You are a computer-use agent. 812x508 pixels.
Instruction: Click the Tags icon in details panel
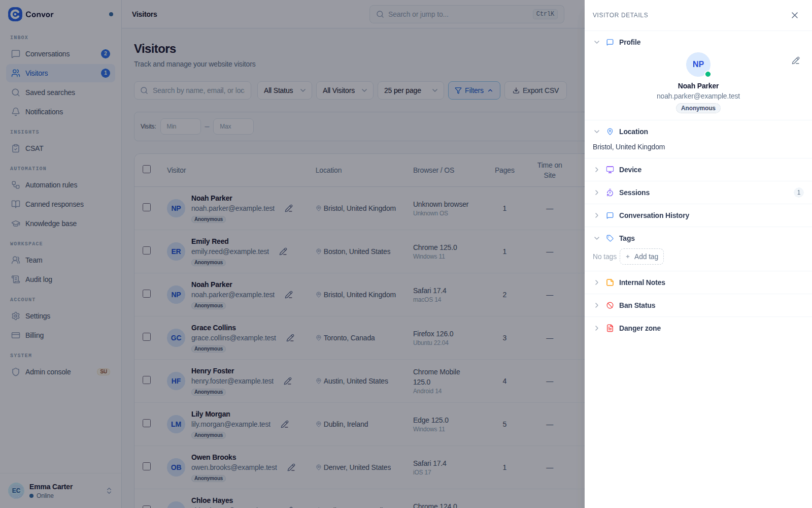click(610, 238)
